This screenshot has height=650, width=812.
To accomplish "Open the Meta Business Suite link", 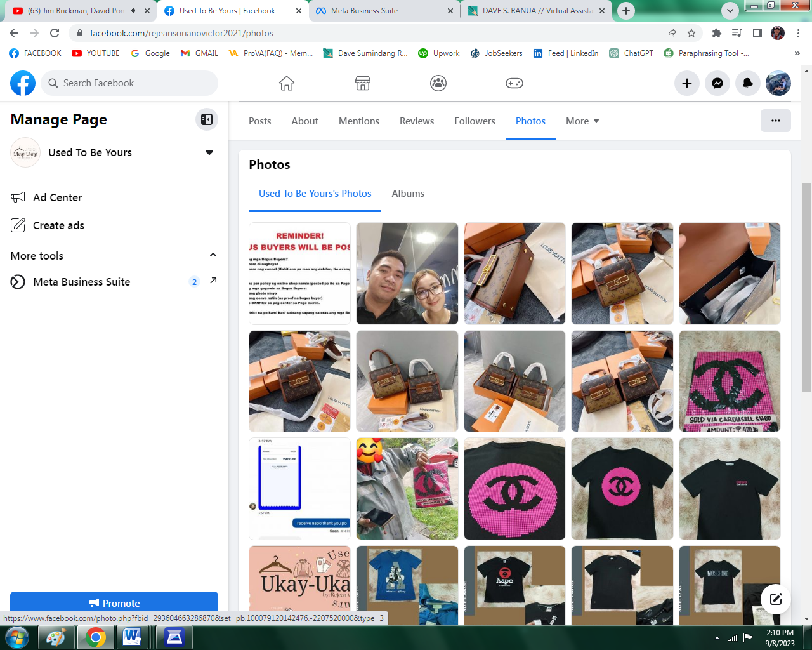I will click(x=82, y=282).
